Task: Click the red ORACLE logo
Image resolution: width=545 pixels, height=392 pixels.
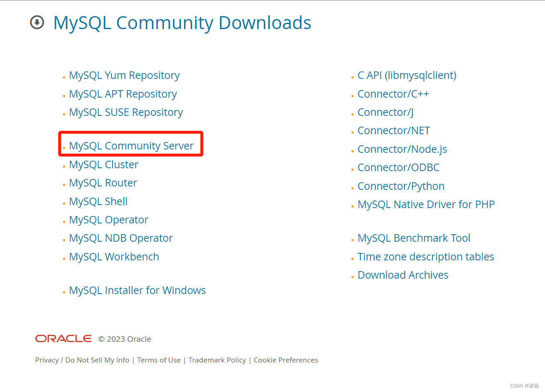Action: click(63, 339)
